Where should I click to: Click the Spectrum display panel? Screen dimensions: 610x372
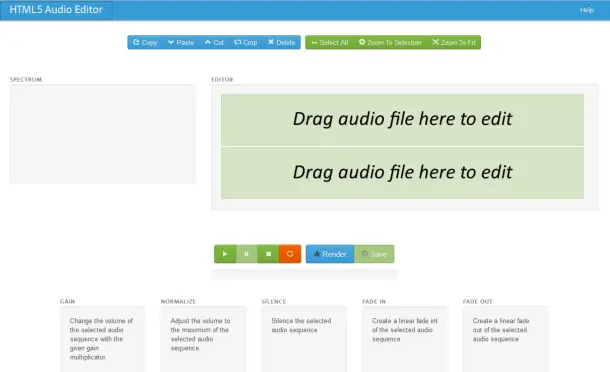pos(102,134)
